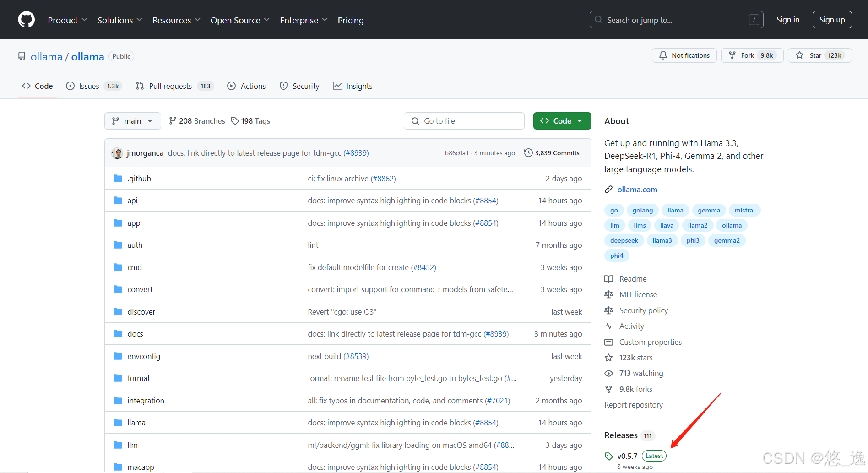This screenshot has width=868, height=473.
Task: Click the Releases heading link
Action: [x=621, y=435]
